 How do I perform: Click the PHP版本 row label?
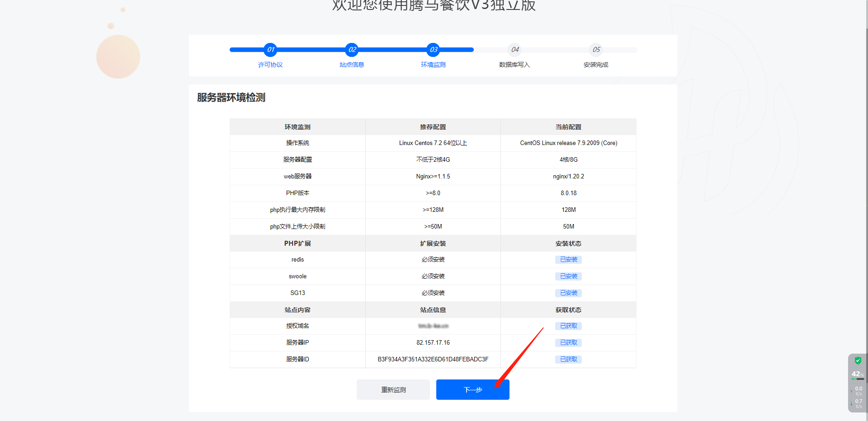tap(297, 193)
